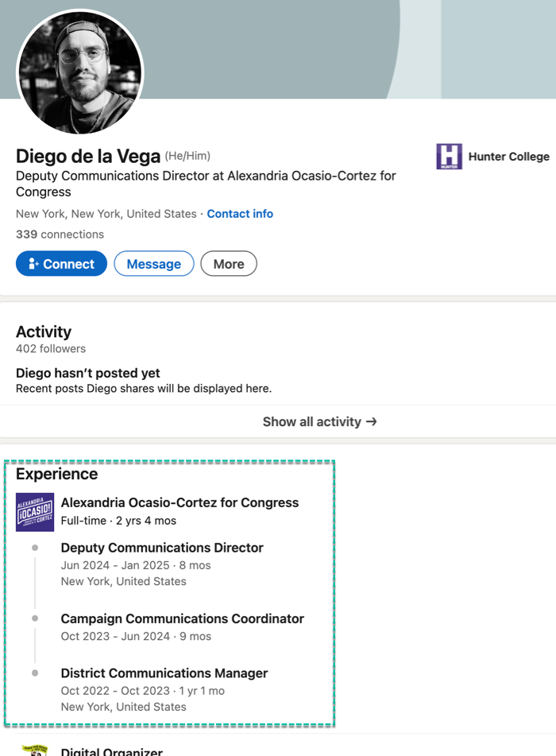This screenshot has height=756, width=556.
Task: Click the 339 connections text
Action: [x=60, y=235]
